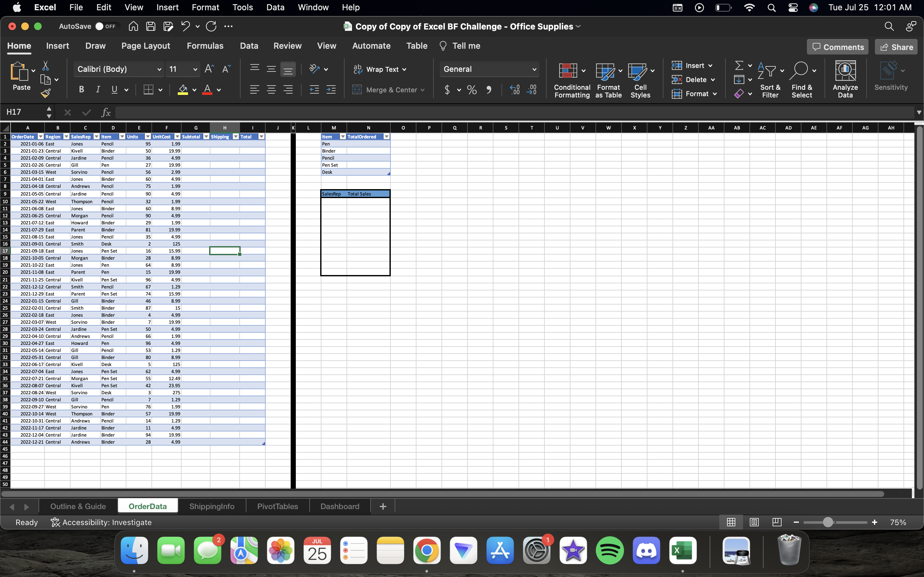
Task: Open the font size dropdown
Action: [x=195, y=69]
